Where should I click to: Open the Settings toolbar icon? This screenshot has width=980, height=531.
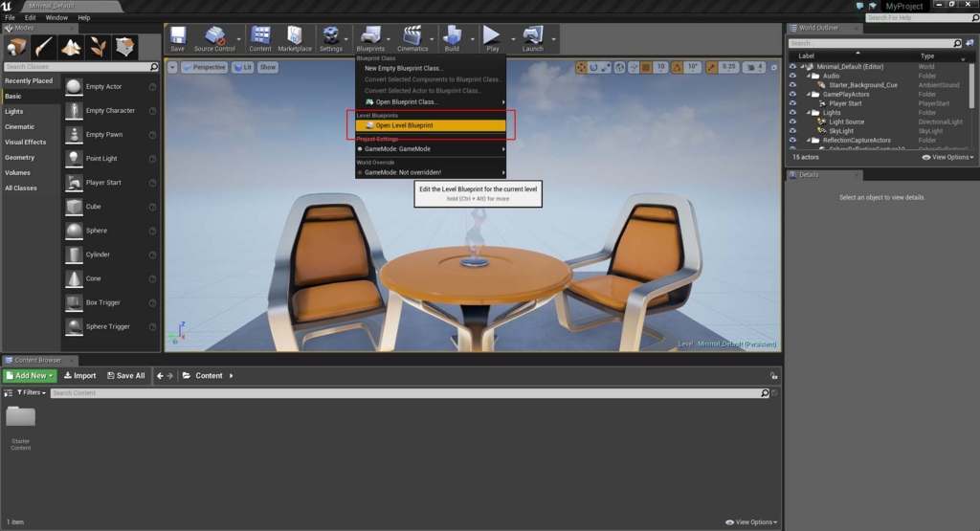point(330,38)
